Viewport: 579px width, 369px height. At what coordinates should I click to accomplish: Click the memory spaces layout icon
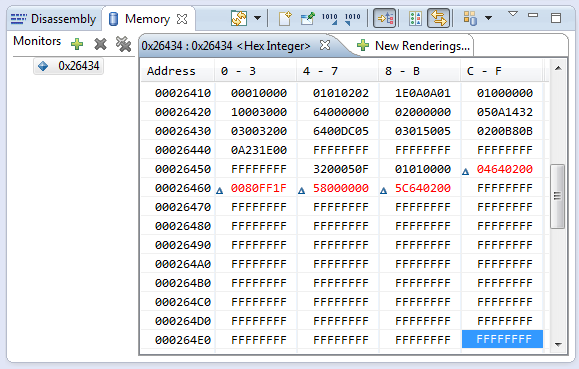[470, 18]
